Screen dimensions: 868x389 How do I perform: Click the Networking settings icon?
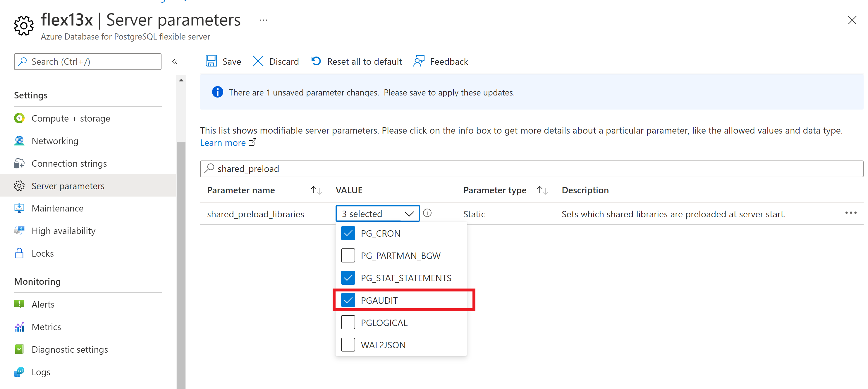click(20, 141)
